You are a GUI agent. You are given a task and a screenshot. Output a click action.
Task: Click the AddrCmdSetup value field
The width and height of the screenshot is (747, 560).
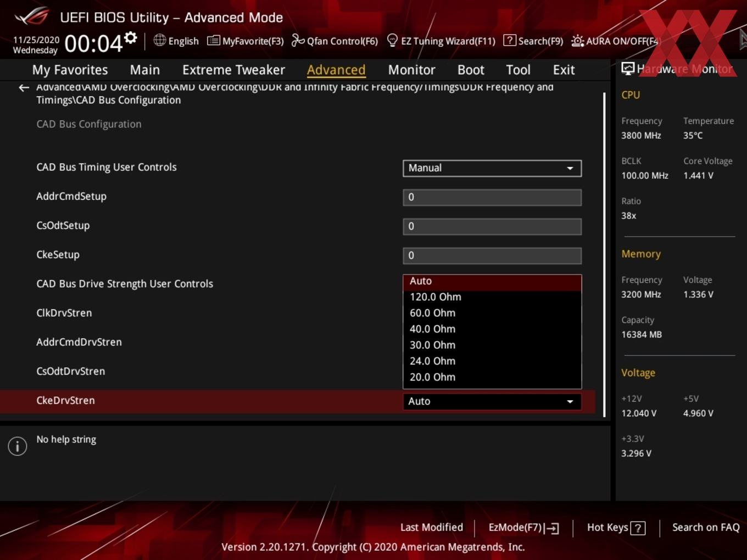492,197
